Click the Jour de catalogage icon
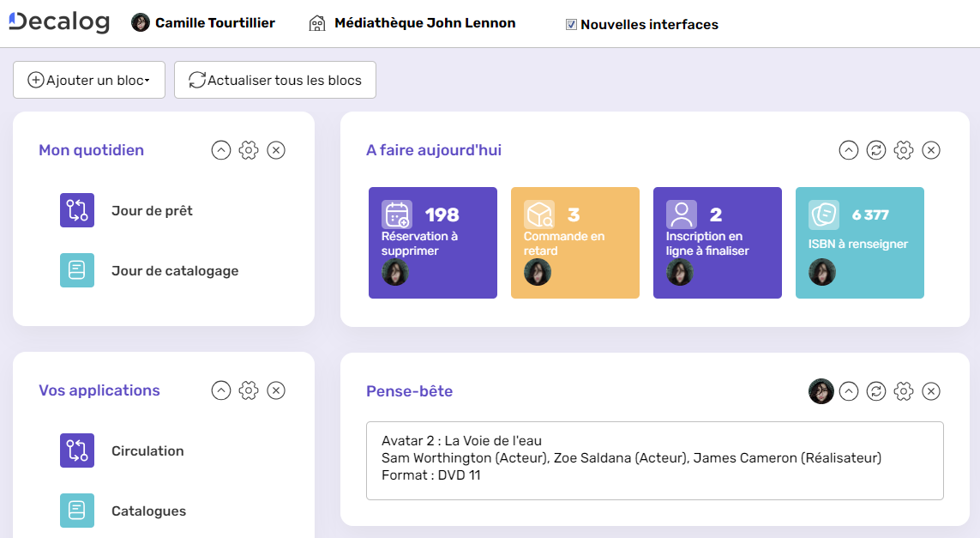 point(76,269)
